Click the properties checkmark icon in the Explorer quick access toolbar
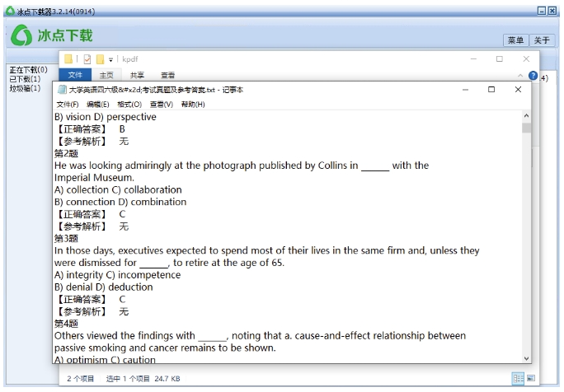The width and height of the screenshot is (564, 392). [87, 59]
